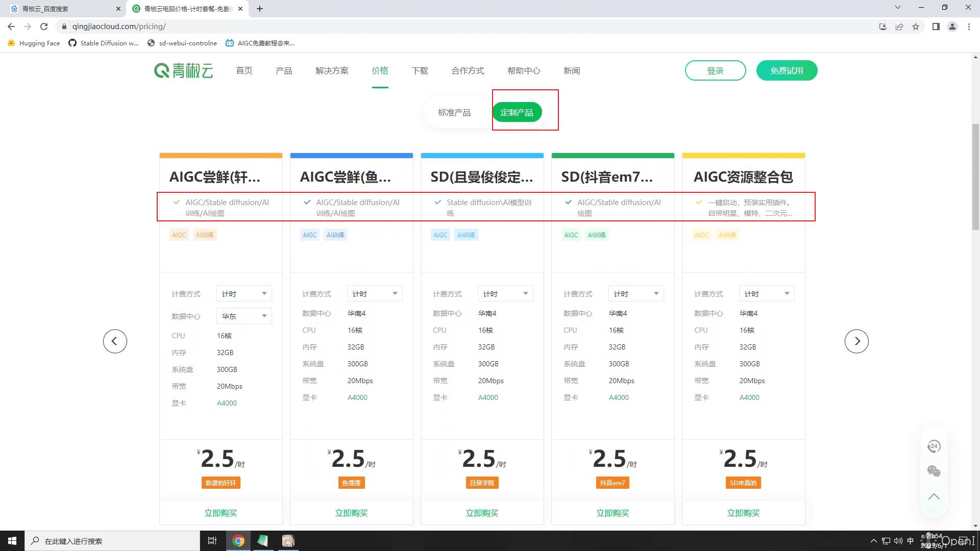980x551 pixels.
Task: Click 立即购买 under SD(抖音em7) plan
Action: point(612,513)
